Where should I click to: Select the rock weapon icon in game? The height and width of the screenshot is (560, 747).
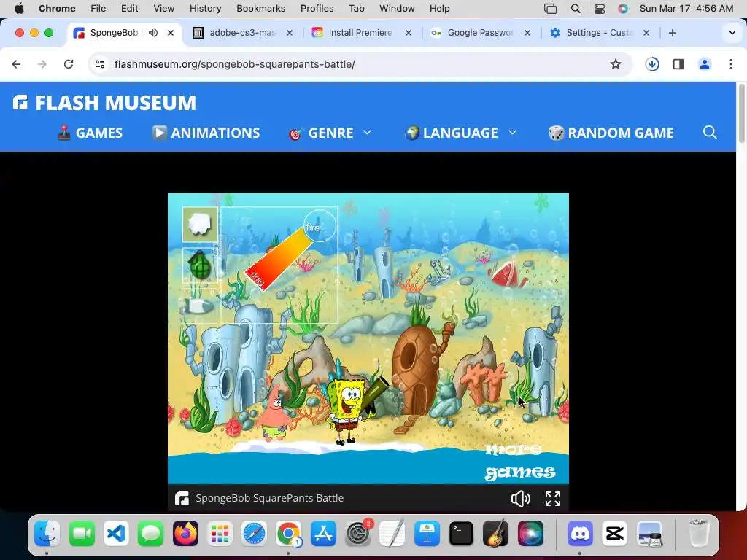[200, 225]
